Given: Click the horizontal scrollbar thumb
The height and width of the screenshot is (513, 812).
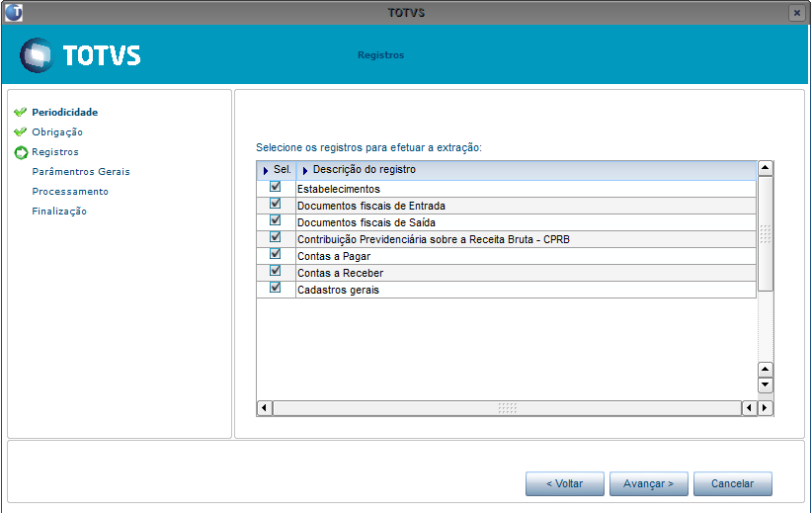Looking at the screenshot, I should pyautogui.click(x=507, y=408).
